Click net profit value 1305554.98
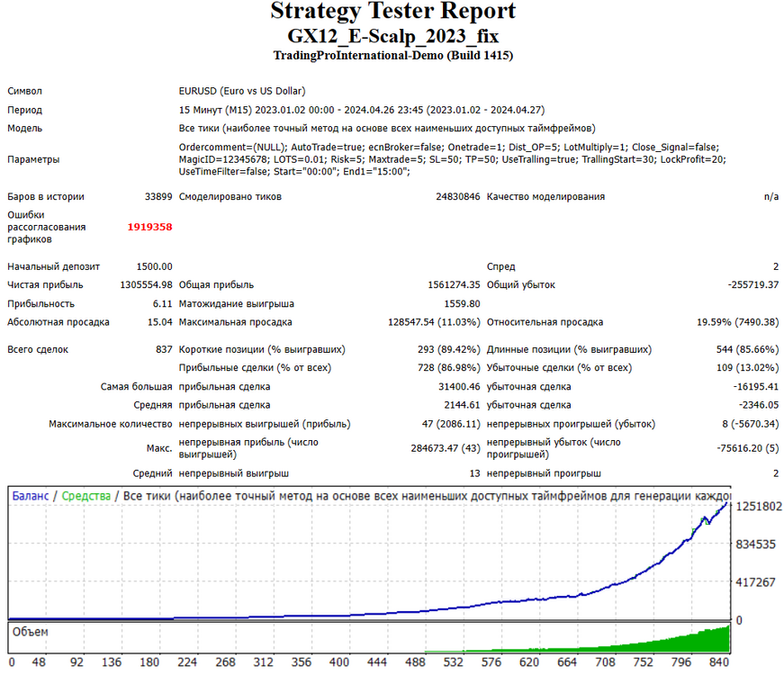Image resolution: width=784 pixels, height=675 pixels. coord(146,285)
